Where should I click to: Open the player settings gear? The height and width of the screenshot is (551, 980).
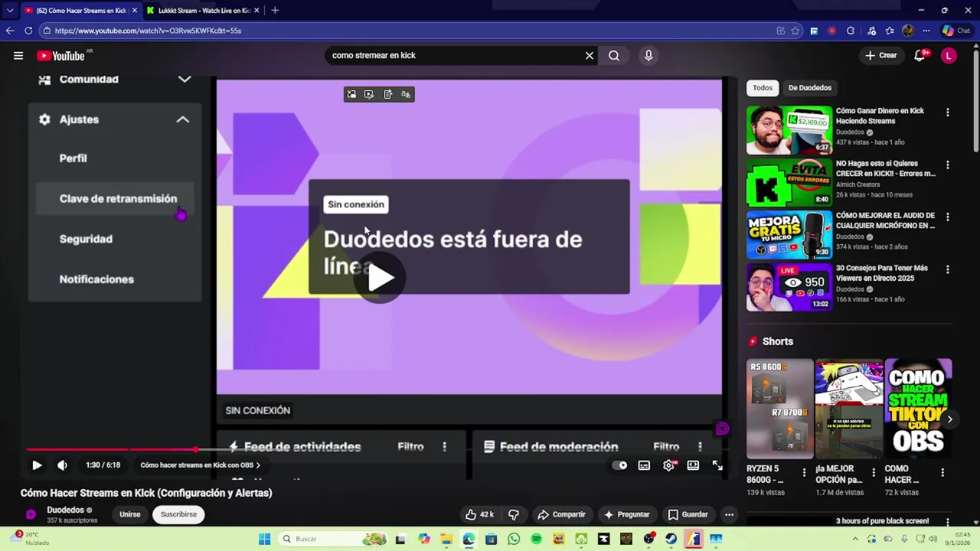click(668, 465)
